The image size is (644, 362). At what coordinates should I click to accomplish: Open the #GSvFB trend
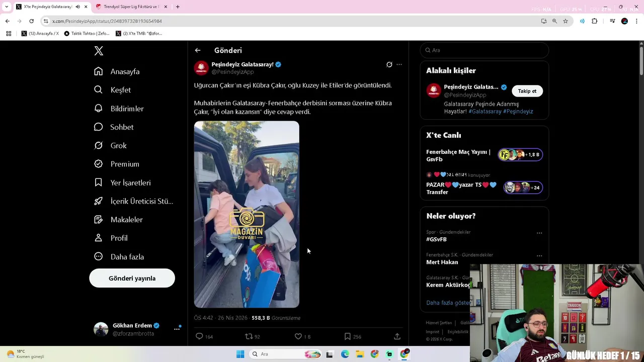point(436,239)
